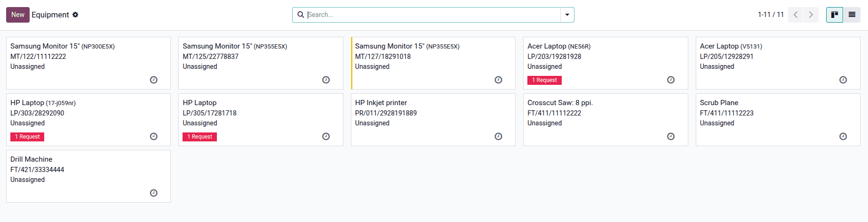Open activity clock on HP Laptop 17-j059nr card
The width and height of the screenshot is (868, 222).
click(153, 137)
